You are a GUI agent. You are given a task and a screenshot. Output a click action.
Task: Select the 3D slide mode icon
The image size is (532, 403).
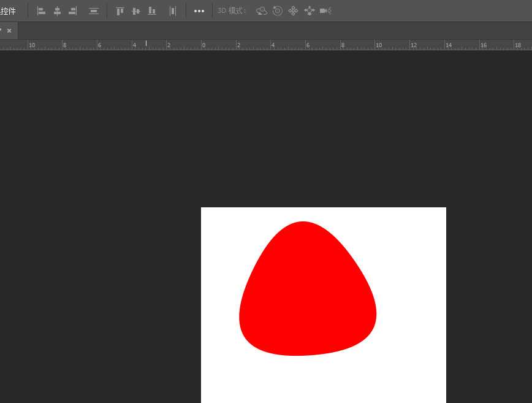point(310,11)
